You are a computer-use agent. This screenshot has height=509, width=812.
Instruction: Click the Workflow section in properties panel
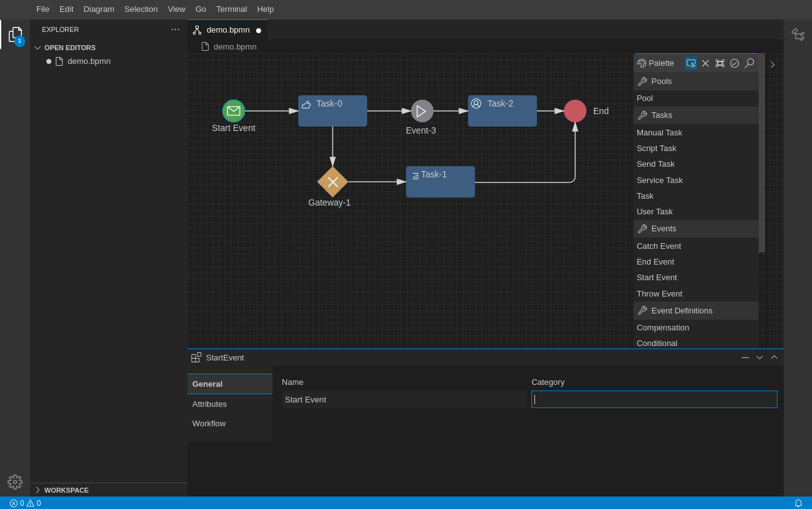click(x=209, y=423)
